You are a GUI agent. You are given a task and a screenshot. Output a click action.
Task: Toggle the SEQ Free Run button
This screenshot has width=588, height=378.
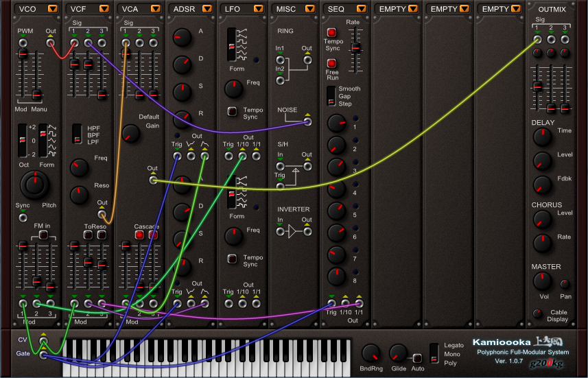click(332, 64)
